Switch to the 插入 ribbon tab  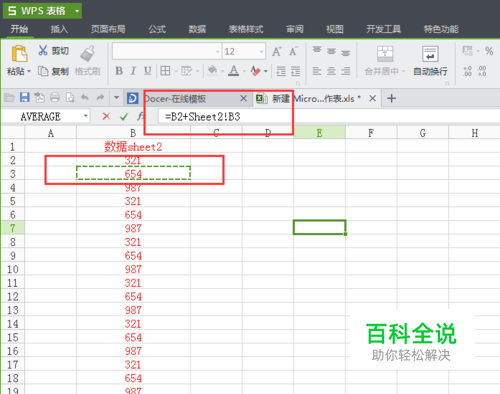point(59,29)
